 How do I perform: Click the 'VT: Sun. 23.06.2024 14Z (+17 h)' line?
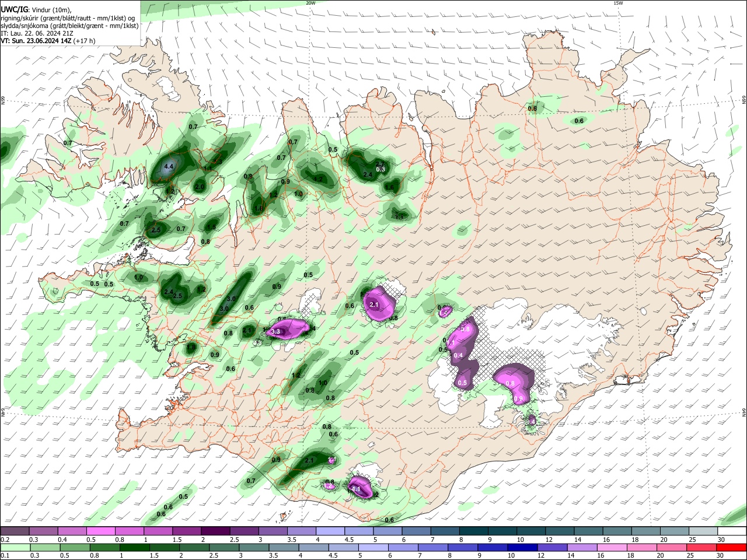pos(48,41)
